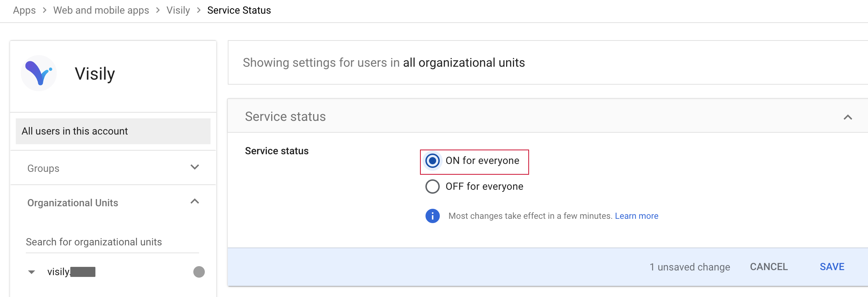Screen dimensions: 868x297
Task: Open Web and mobile apps breadcrumb
Action: click(x=101, y=10)
